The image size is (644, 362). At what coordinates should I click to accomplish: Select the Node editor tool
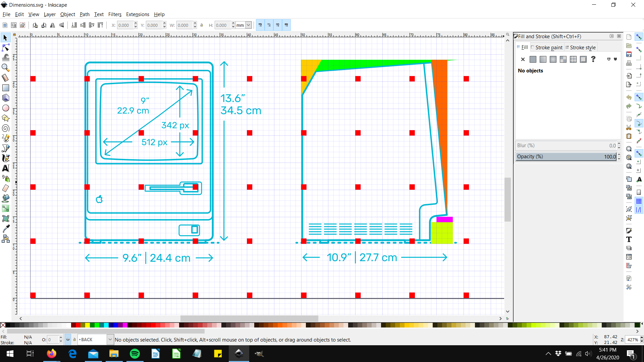coord(6,48)
